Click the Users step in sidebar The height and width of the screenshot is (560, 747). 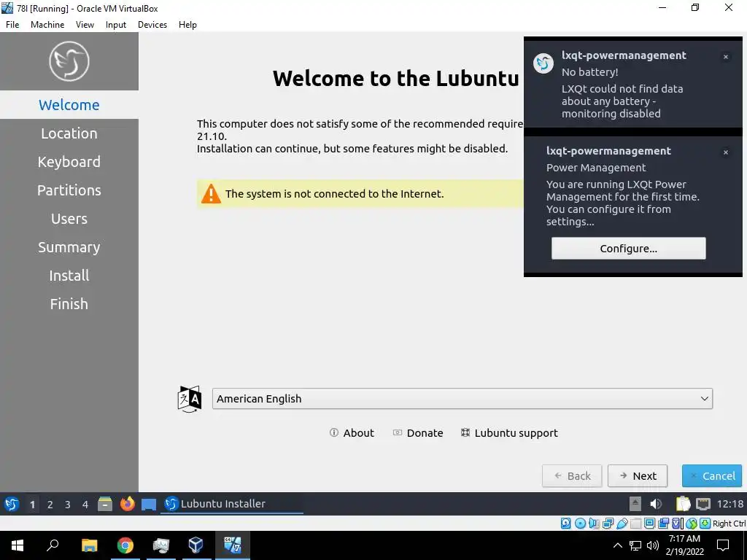(69, 219)
